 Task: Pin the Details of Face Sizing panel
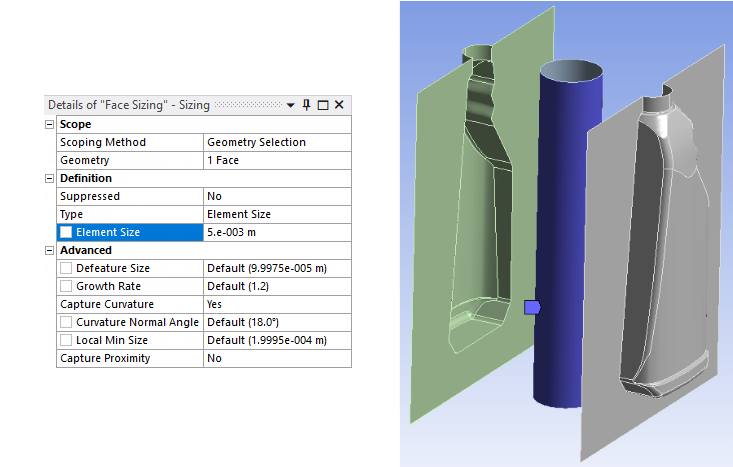pyautogui.click(x=306, y=105)
